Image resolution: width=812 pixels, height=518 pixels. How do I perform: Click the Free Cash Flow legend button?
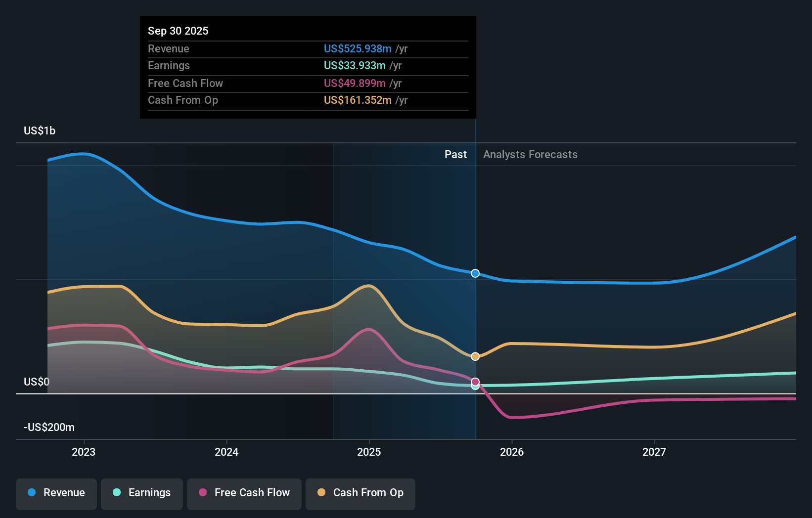coord(244,493)
